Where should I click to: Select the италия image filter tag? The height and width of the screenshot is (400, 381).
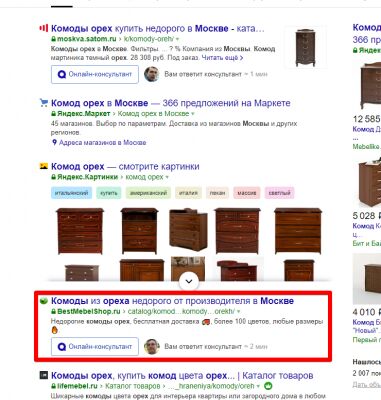188,193
